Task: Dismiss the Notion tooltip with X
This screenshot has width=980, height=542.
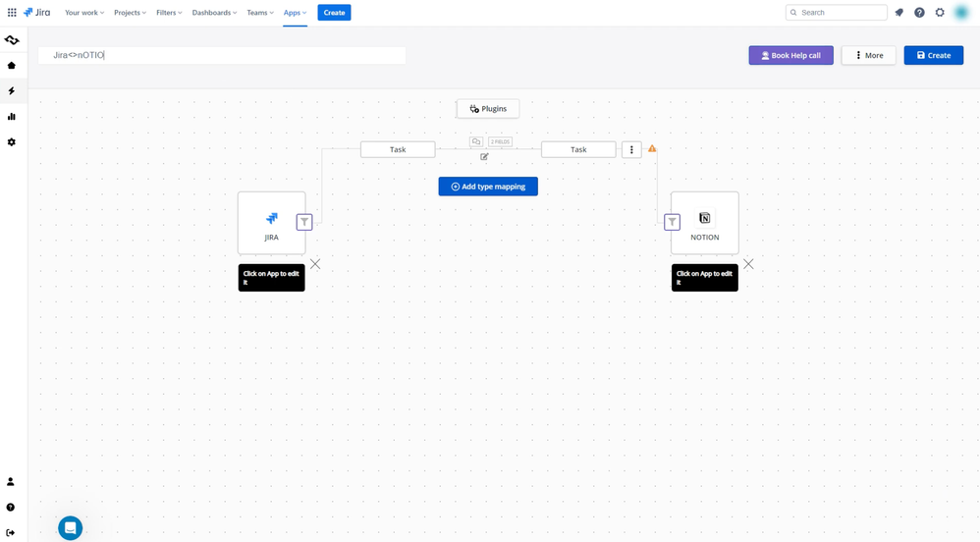Action: (749, 264)
